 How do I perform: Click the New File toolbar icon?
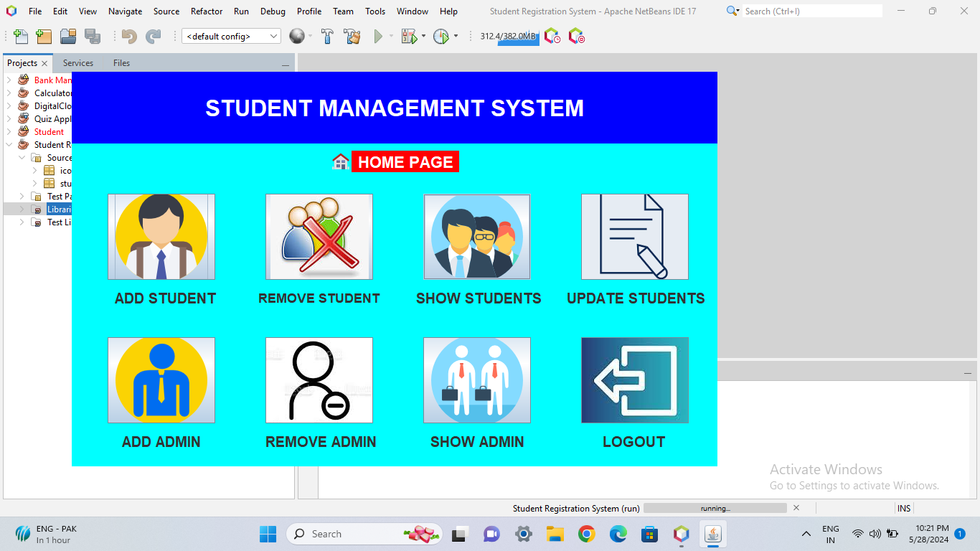pos(21,36)
